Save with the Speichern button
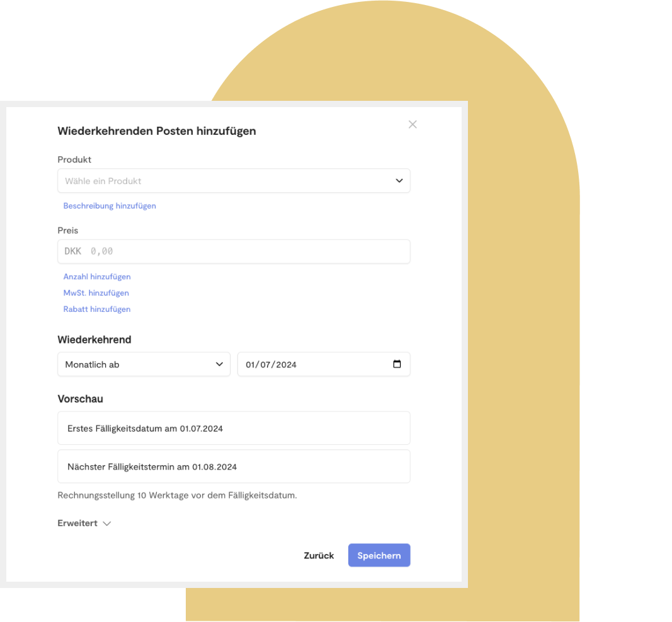 (379, 555)
